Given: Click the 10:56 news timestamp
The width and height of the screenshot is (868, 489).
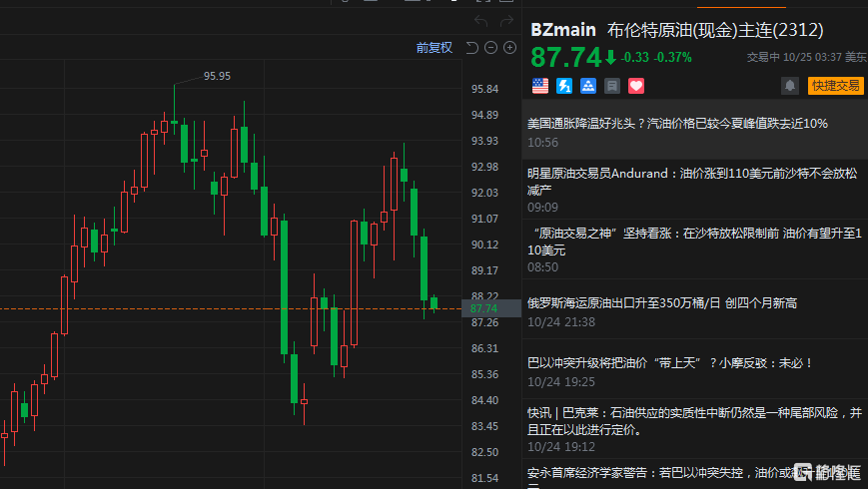Looking at the screenshot, I should click(x=542, y=143).
